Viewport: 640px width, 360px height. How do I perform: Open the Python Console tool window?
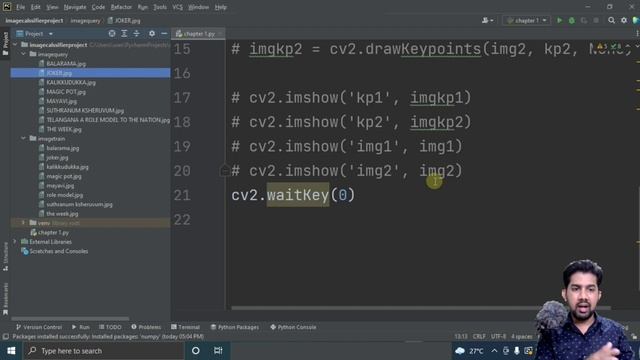click(293, 327)
